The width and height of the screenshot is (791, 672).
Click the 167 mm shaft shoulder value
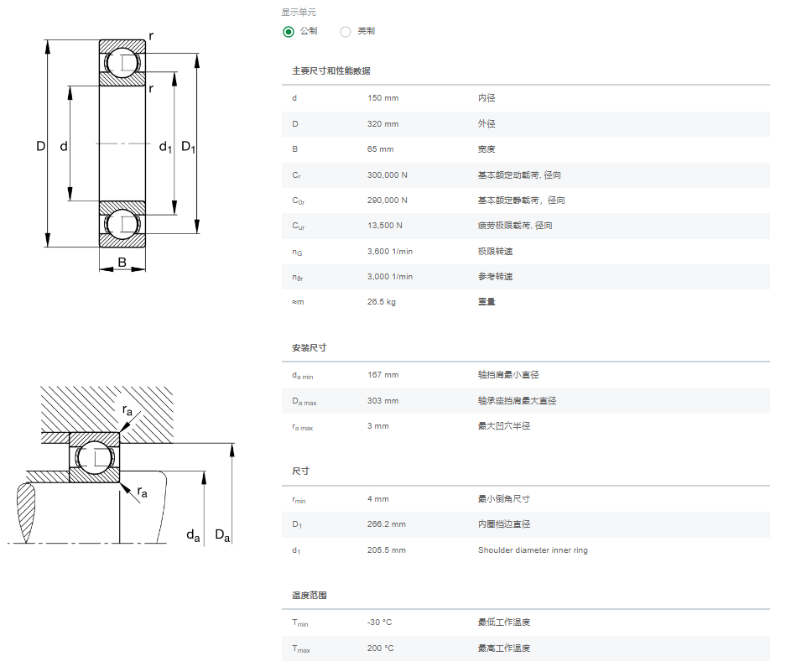coord(382,375)
